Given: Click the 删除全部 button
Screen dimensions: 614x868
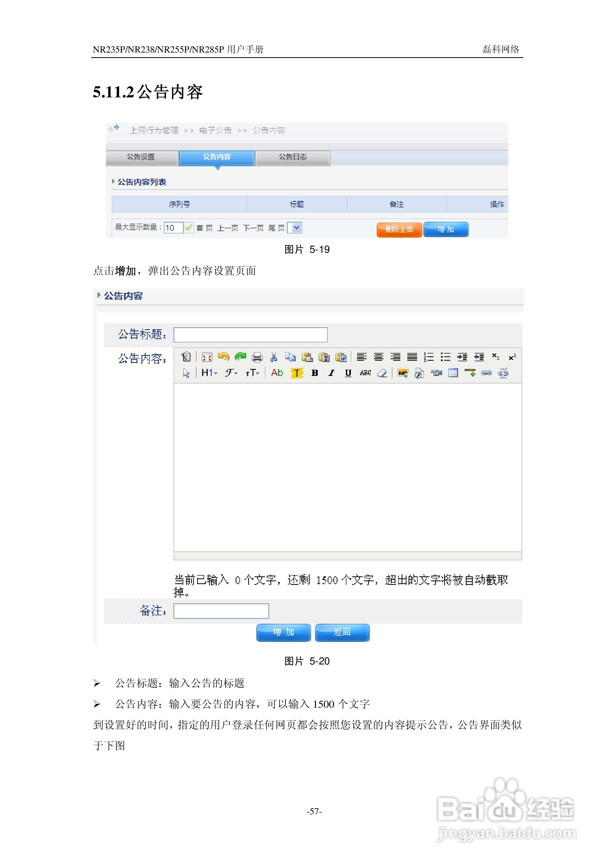Looking at the screenshot, I should [399, 229].
